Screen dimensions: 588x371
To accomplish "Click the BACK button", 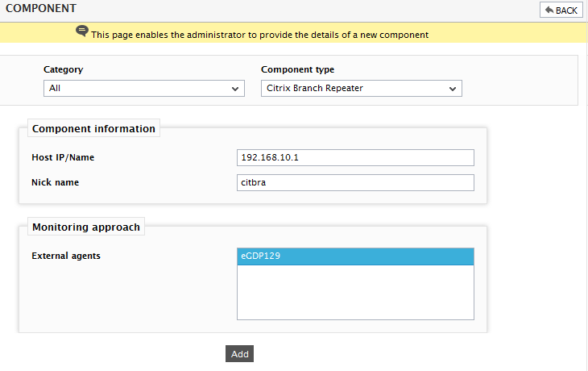I will 561,10.
